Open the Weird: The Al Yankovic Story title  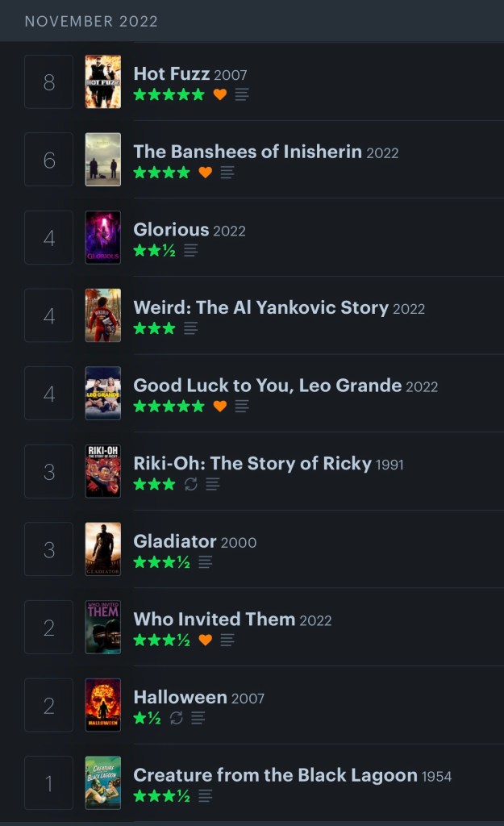pos(260,307)
